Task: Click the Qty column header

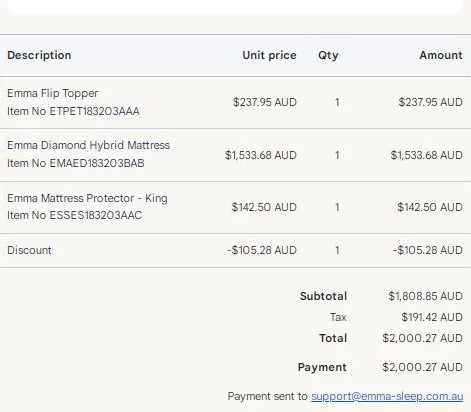Action: click(x=328, y=55)
